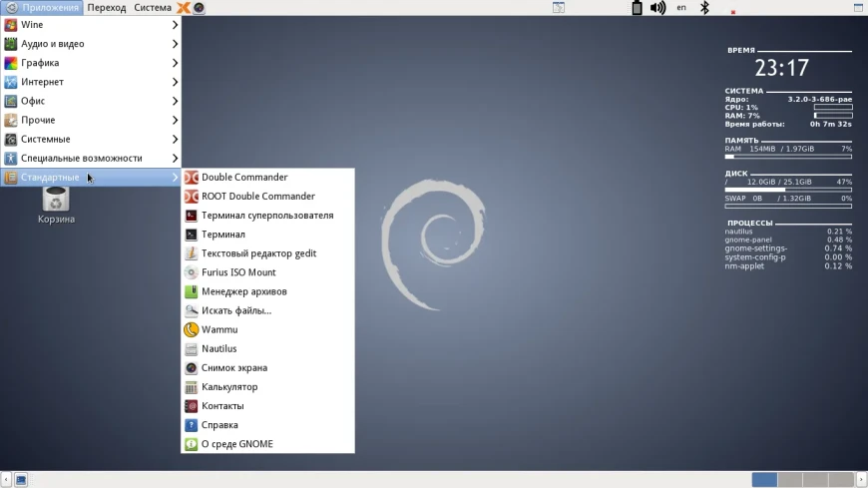Select Специальные возможности menu category
The image size is (868, 488).
pos(91,159)
